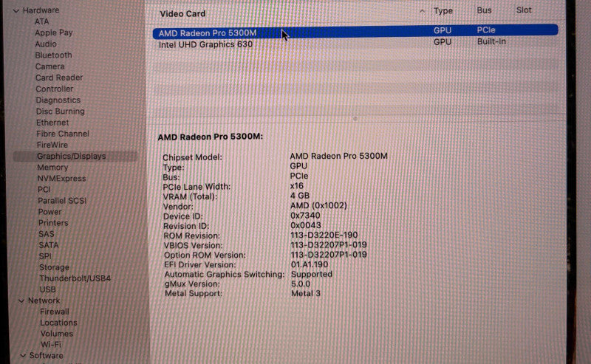This screenshot has width=591, height=364.
Task: Select Camera in the sidebar
Action: pos(49,66)
